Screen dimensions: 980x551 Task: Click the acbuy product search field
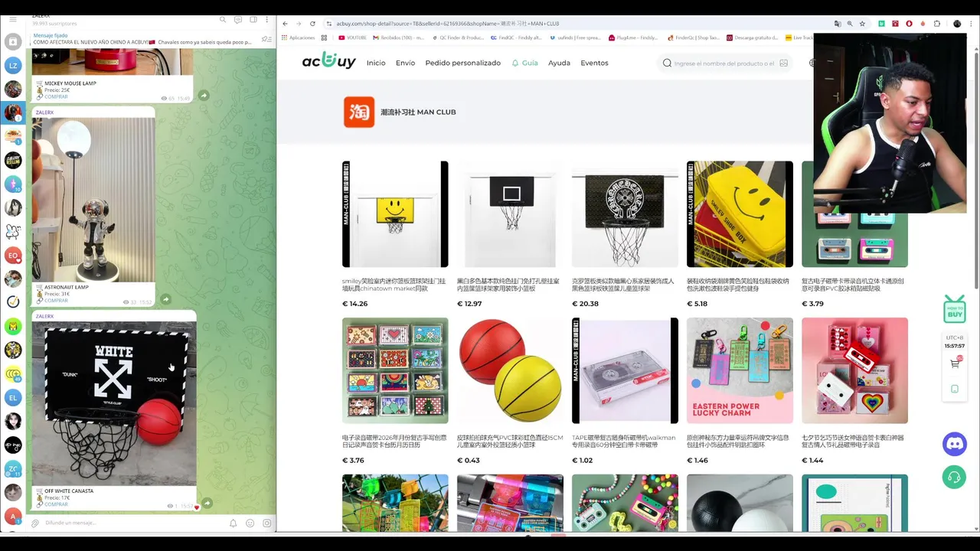click(724, 64)
